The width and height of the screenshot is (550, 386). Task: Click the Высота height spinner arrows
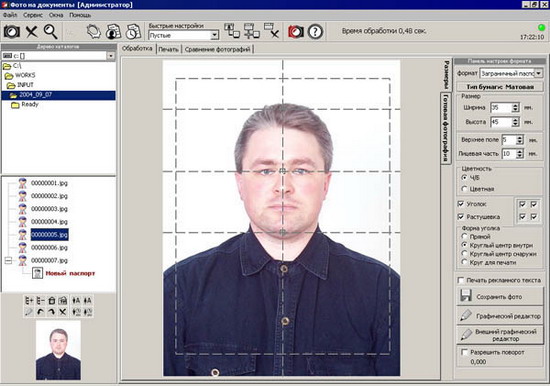(515, 122)
